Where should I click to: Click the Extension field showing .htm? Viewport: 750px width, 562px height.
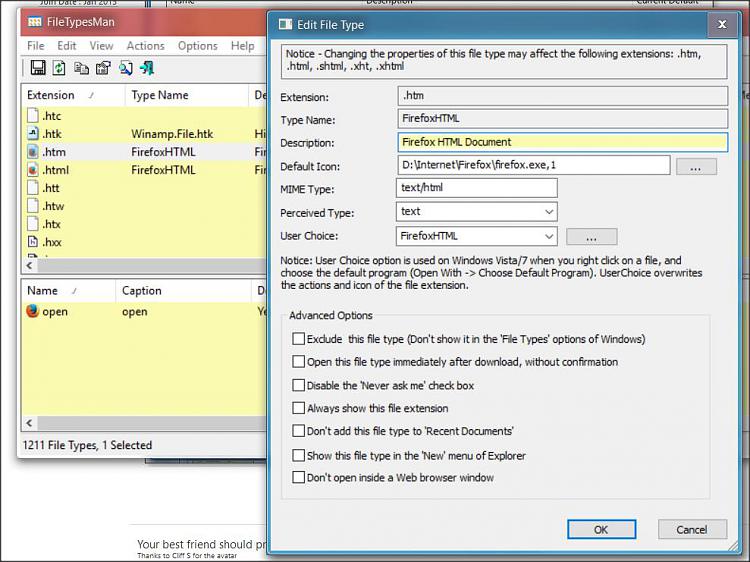pos(562,96)
